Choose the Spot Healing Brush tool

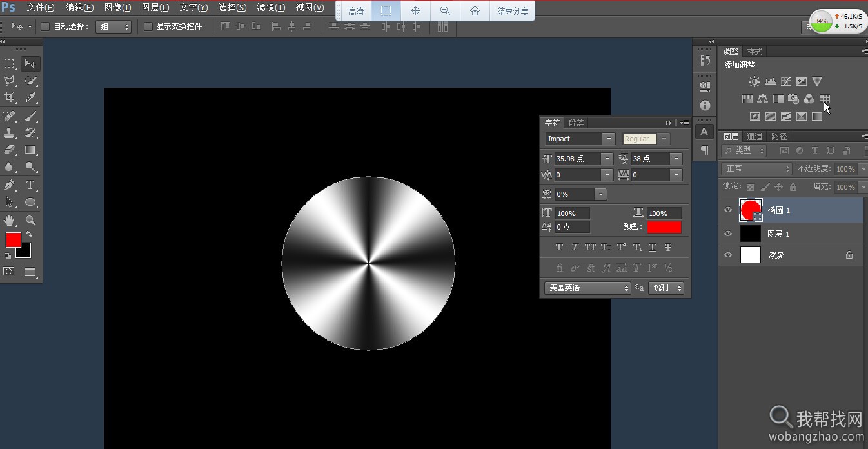tap(10, 117)
